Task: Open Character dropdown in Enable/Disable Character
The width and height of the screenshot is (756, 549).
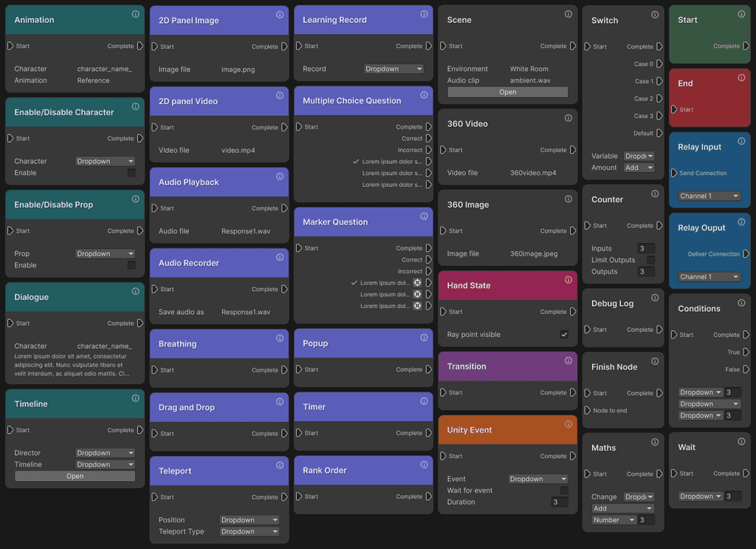Action: (x=105, y=161)
